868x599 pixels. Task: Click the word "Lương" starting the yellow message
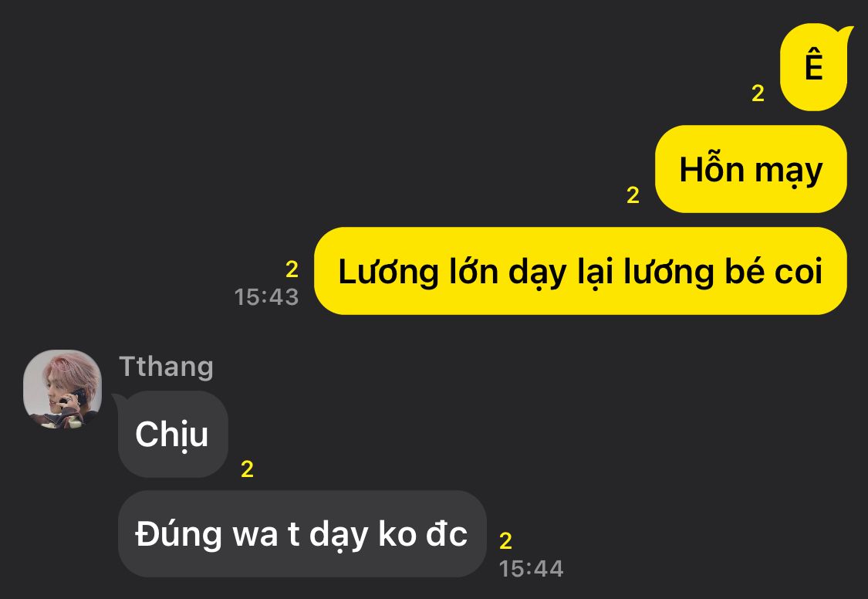[388, 272]
